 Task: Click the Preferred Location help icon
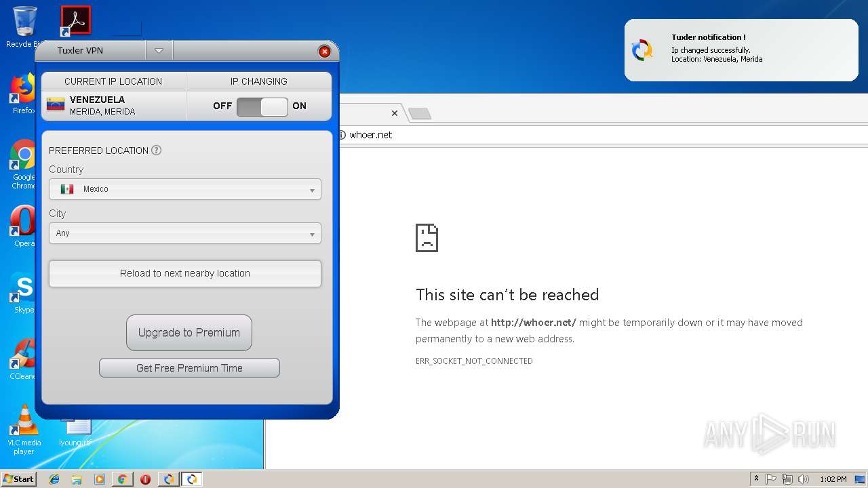coord(157,150)
